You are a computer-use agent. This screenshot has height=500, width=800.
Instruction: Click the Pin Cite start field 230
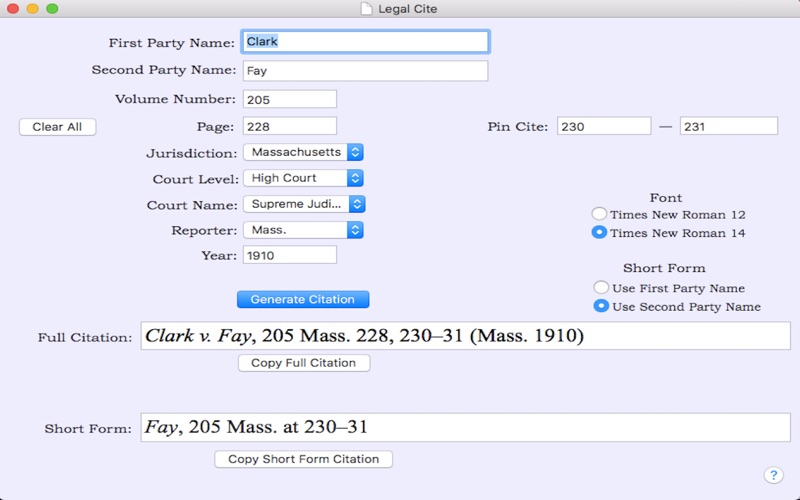[x=604, y=126]
